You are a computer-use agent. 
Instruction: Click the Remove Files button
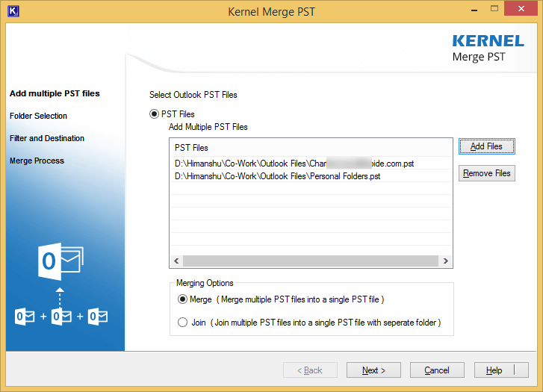[x=486, y=173]
